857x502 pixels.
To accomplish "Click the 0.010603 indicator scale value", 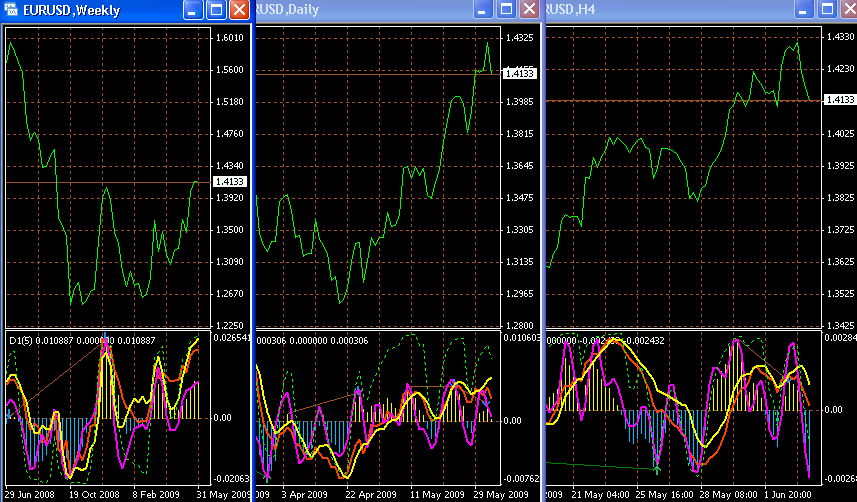I will pyautogui.click(x=521, y=338).
